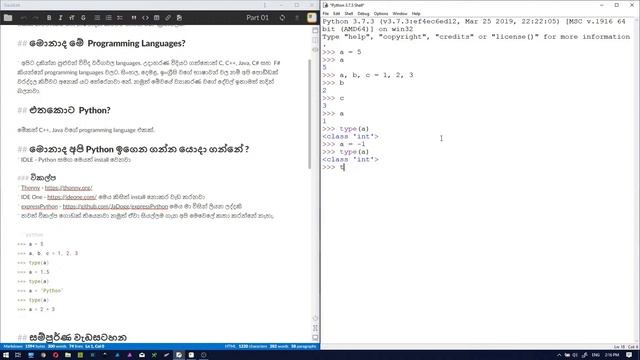The image size is (640, 360).
Task: Open Options menu in Python Shell
Action: pyautogui.click(x=381, y=13)
